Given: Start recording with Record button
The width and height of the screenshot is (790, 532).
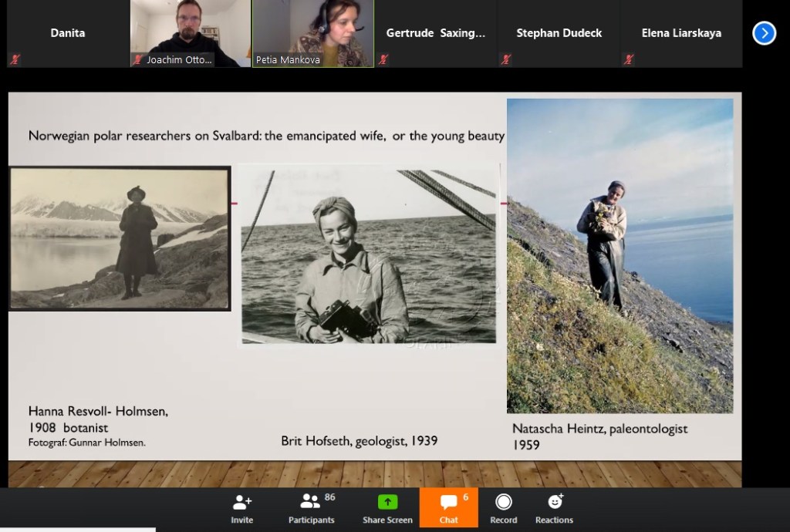Looking at the screenshot, I should [x=503, y=508].
